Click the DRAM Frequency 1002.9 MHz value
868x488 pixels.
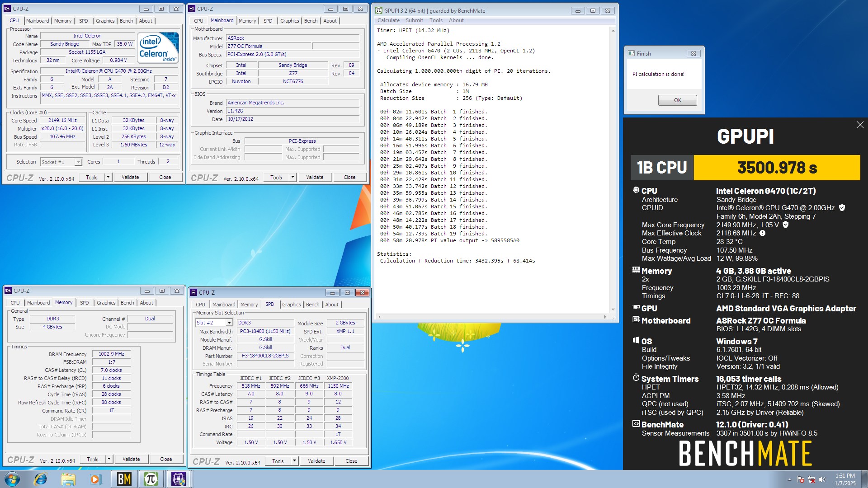111,354
